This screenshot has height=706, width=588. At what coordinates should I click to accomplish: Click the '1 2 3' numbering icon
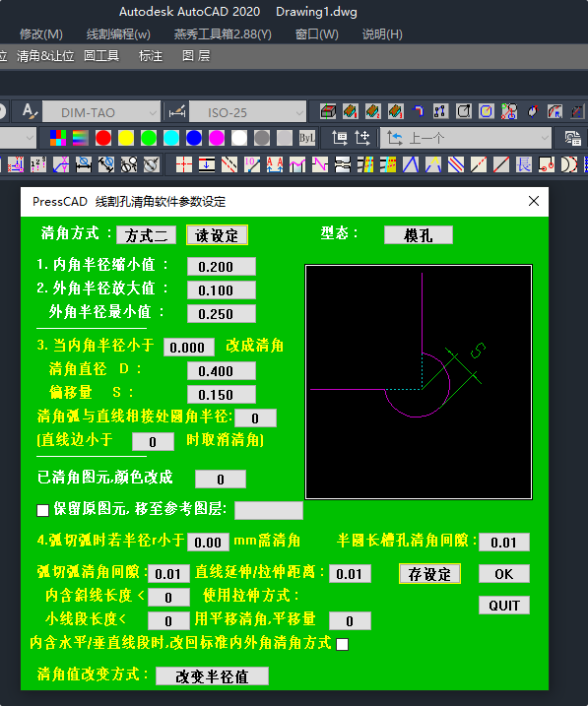tap(38, 164)
